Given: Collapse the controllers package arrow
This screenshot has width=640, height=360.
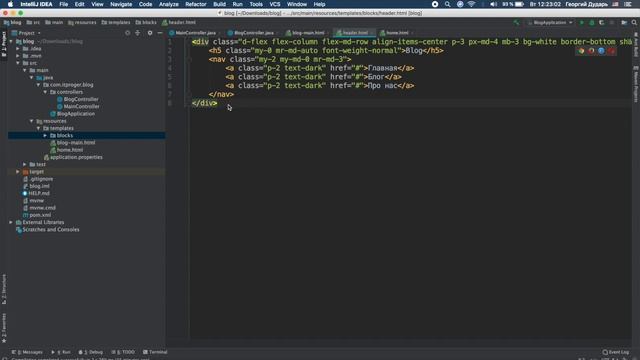Looking at the screenshot, I should point(45,92).
